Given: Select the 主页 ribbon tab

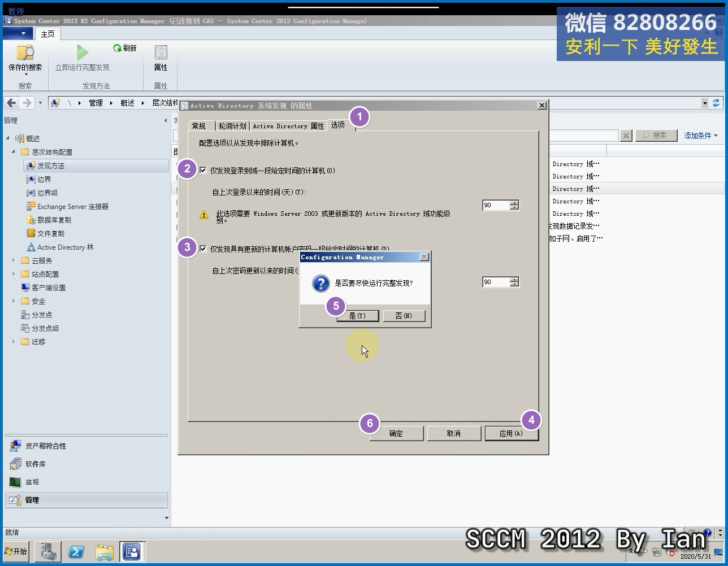Looking at the screenshot, I should [47, 34].
